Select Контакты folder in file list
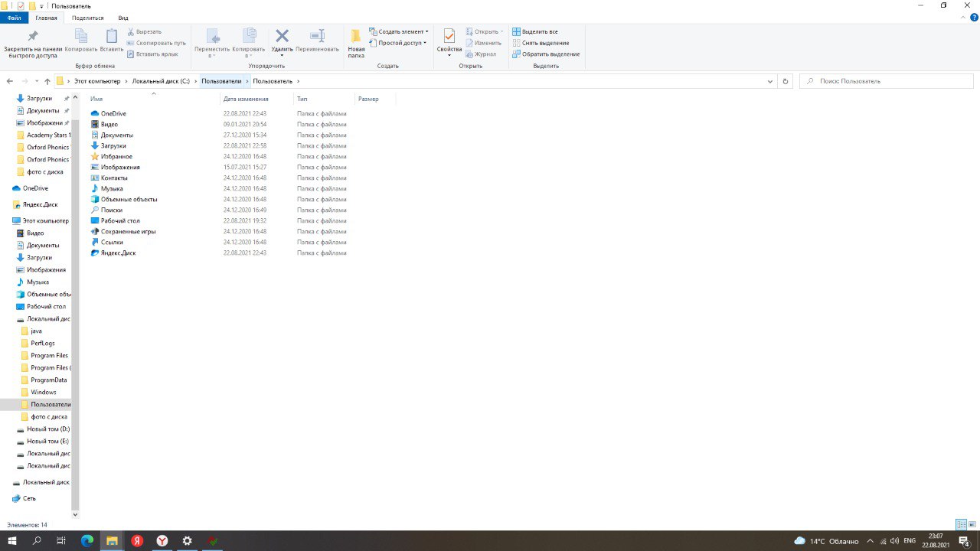This screenshot has width=980, height=551. pyautogui.click(x=114, y=178)
